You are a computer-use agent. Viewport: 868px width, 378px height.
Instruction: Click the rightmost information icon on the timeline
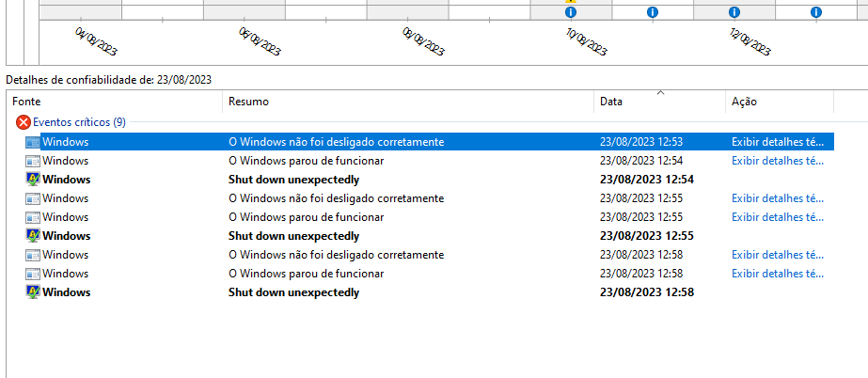pos(816,12)
